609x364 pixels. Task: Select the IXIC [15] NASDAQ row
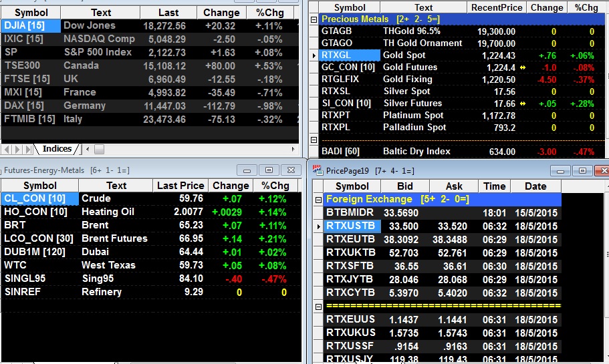coord(150,39)
